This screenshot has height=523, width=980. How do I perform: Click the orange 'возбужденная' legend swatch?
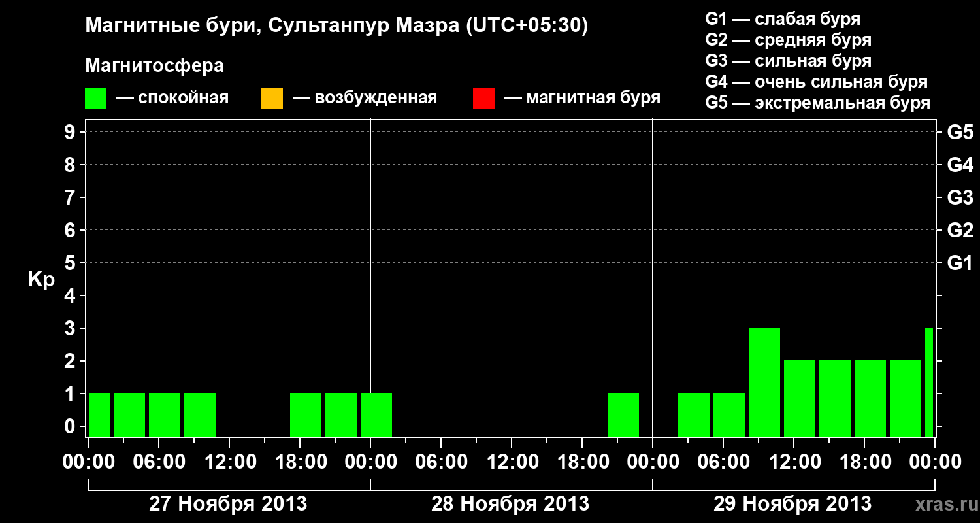pyautogui.click(x=272, y=99)
